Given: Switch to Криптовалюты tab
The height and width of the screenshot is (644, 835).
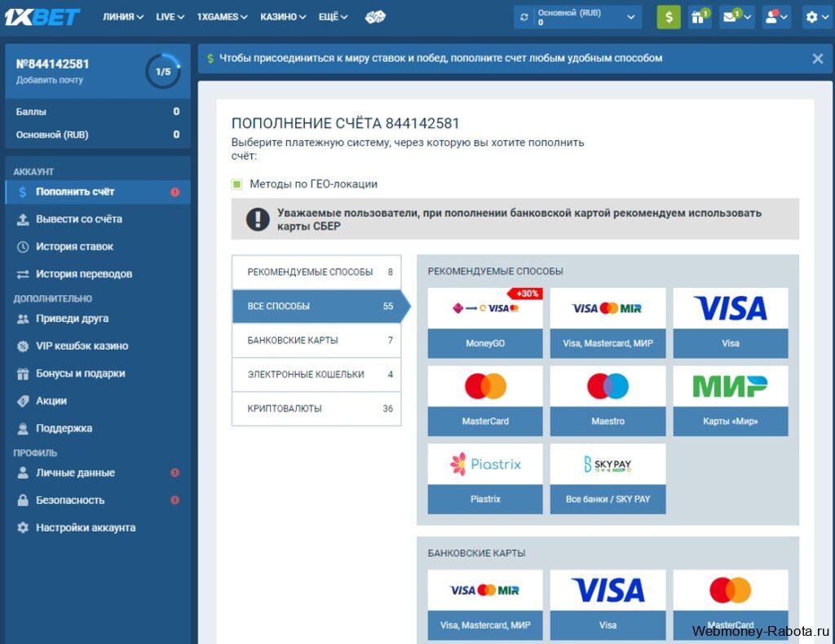Looking at the screenshot, I should [316, 408].
